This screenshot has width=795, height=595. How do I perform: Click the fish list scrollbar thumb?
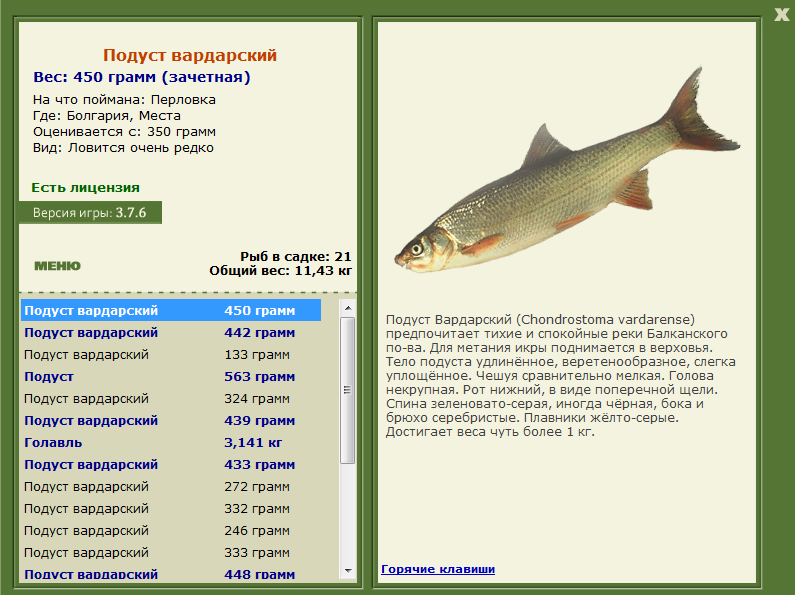coord(348,390)
